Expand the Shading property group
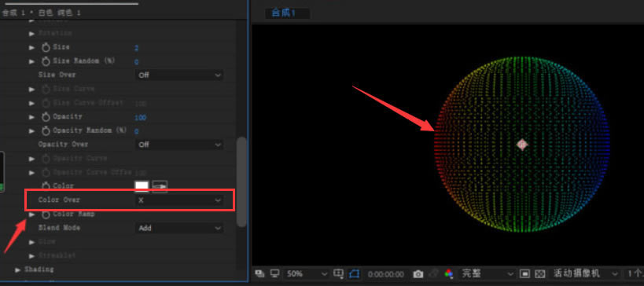644x286 pixels. pyautogui.click(x=18, y=269)
